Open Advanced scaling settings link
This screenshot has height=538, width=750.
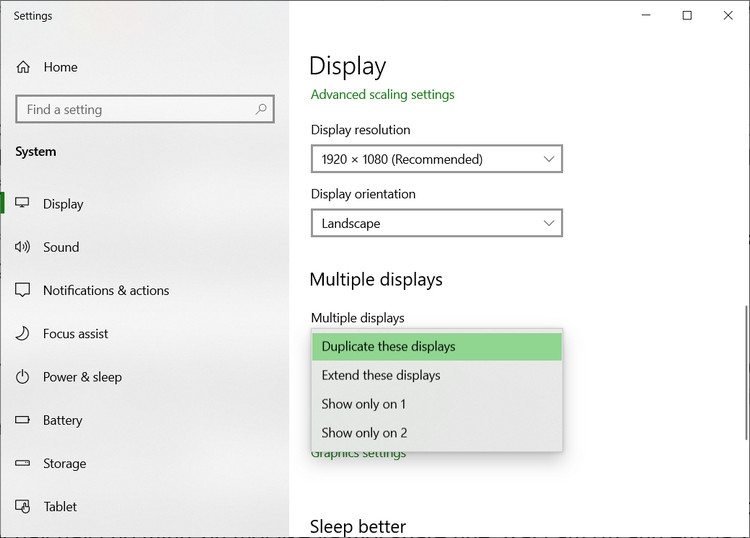tap(382, 95)
